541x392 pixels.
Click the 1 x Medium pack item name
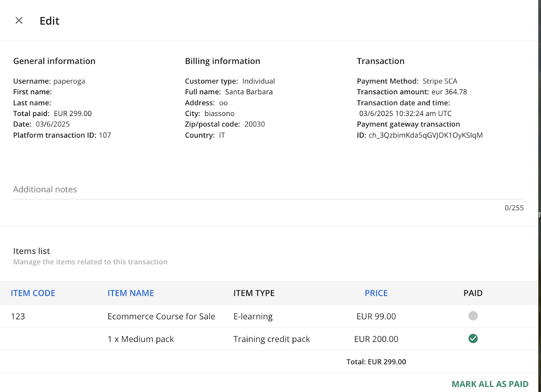[141, 339]
